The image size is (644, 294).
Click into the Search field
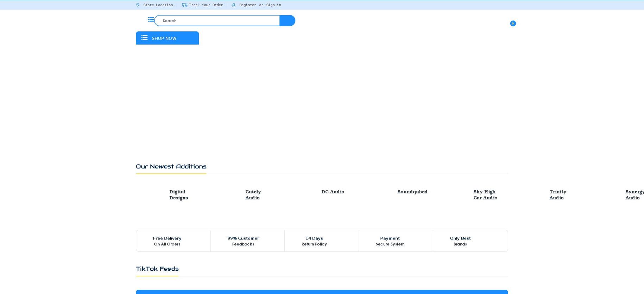(217, 20)
